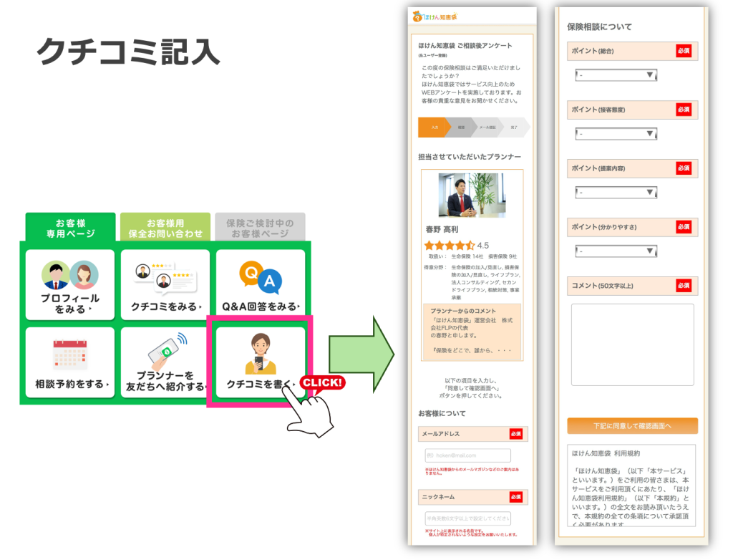Open the 相談予約をする calendar tile
The image size is (733, 560).
[x=70, y=362]
